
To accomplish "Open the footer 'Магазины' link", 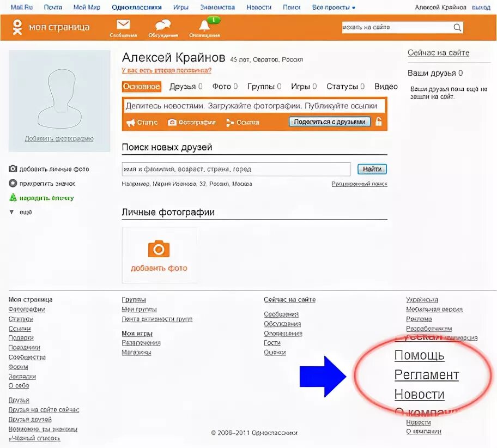I will 136,352.
